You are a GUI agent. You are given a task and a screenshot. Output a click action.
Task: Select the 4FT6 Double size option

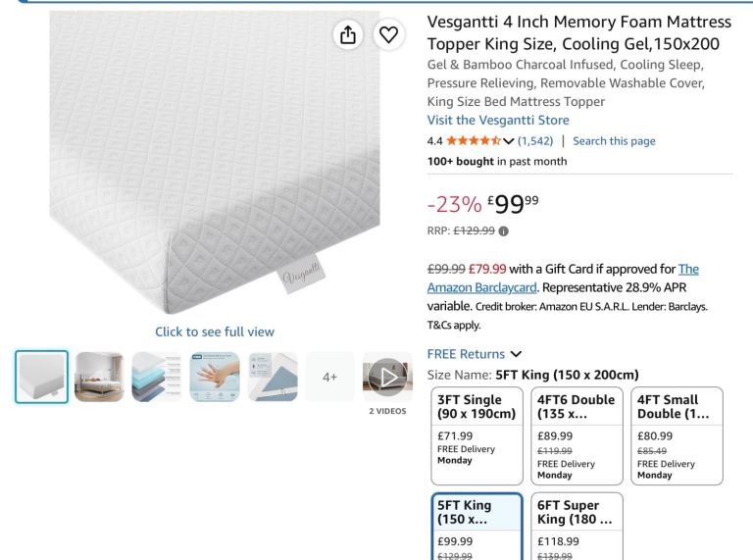(x=577, y=435)
